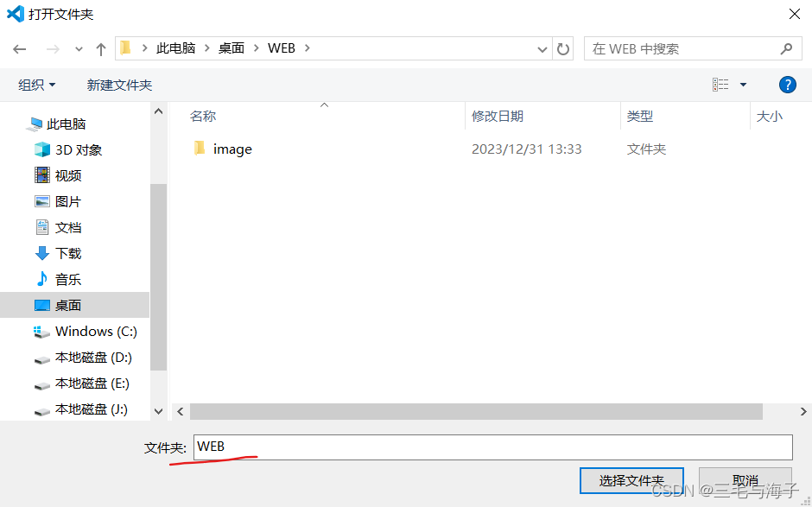Sort by 名称 column header
Image resolution: width=812 pixels, height=507 pixels.
click(x=203, y=116)
